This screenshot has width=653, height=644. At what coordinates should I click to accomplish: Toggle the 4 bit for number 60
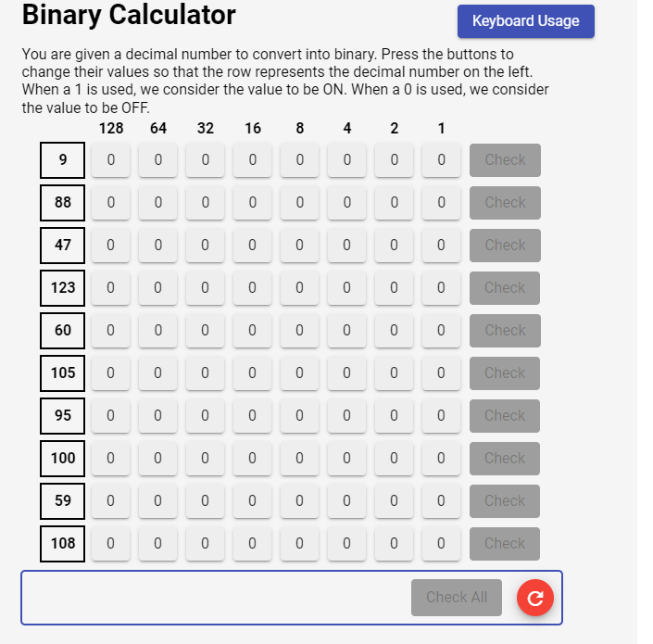click(x=346, y=330)
